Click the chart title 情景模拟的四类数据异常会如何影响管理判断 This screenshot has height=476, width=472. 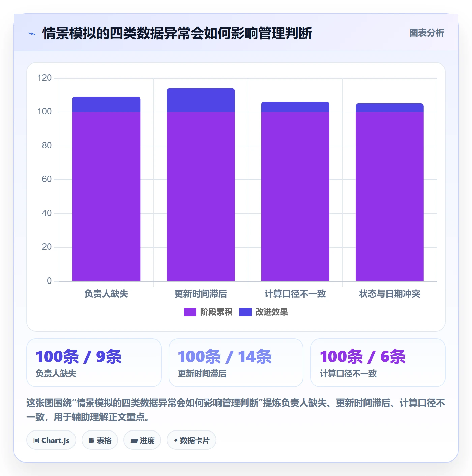click(x=177, y=33)
